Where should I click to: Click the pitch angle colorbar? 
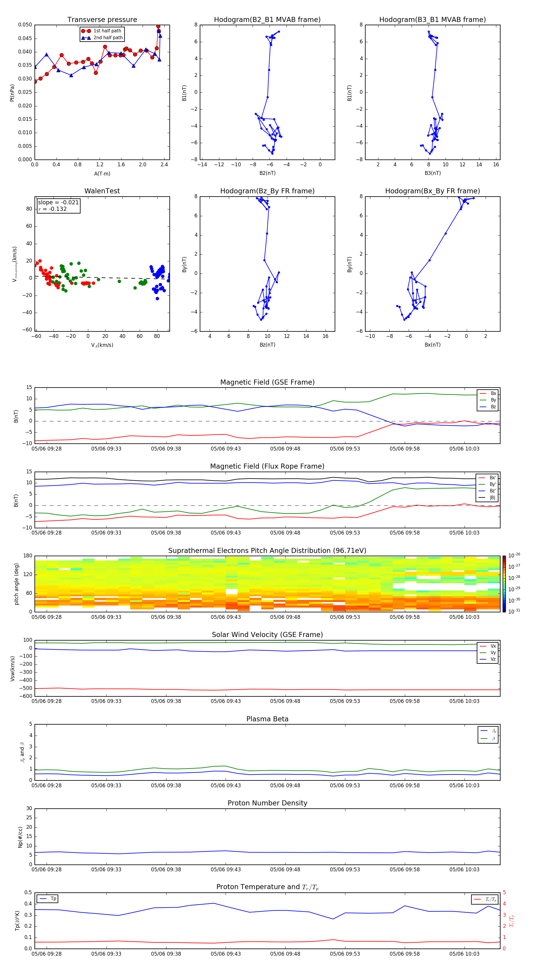point(504,584)
